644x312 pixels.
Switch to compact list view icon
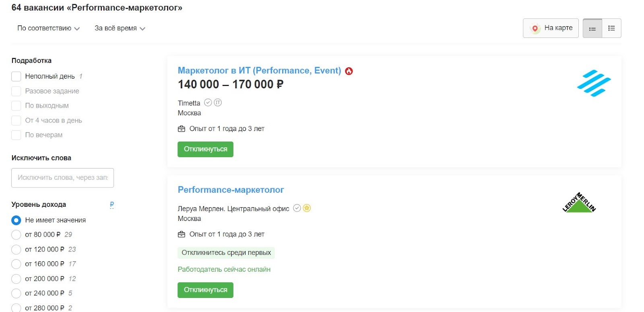[x=592, y=28]
